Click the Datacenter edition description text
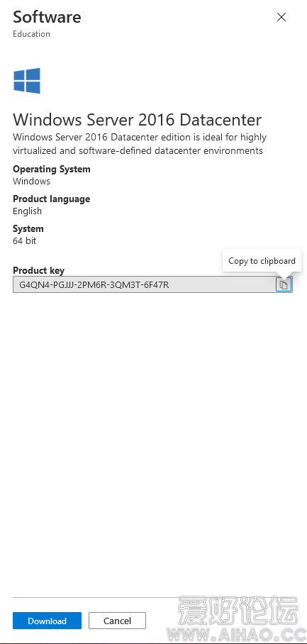This screenshot has height=644, width=307. 140,144
